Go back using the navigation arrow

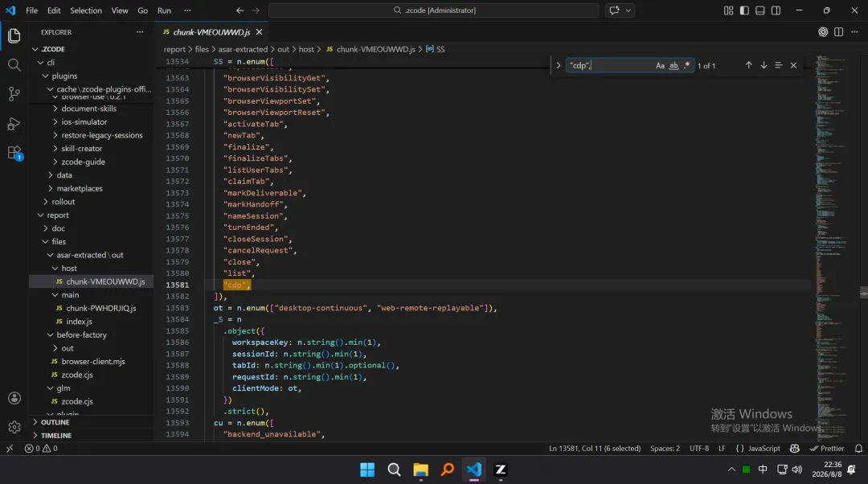click(240, 10)
